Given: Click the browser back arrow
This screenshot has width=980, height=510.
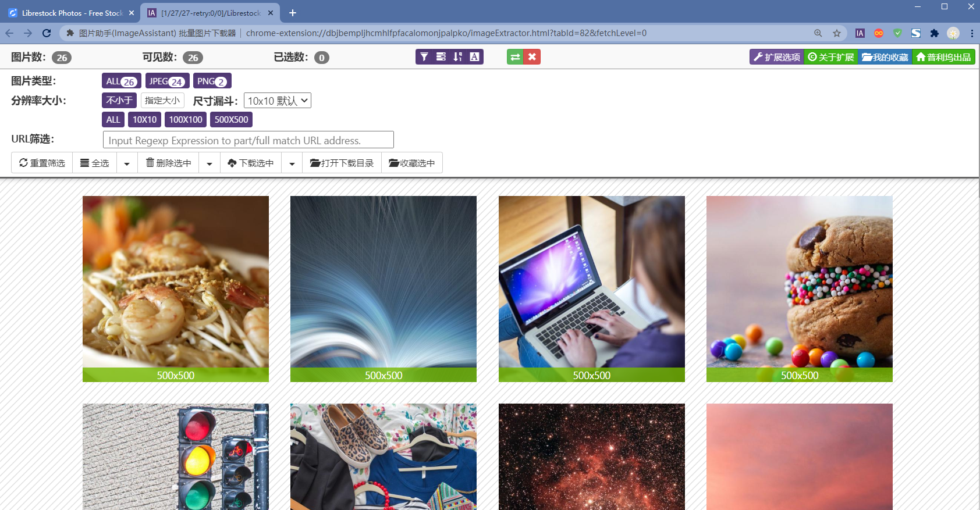Looking at the screenshot, I should pos(9,33).
